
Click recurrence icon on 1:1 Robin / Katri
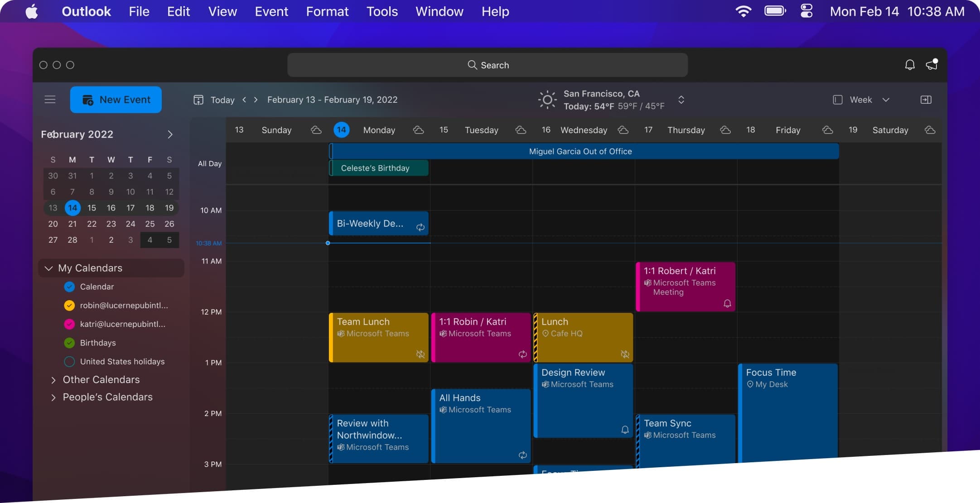click(523, 354)
